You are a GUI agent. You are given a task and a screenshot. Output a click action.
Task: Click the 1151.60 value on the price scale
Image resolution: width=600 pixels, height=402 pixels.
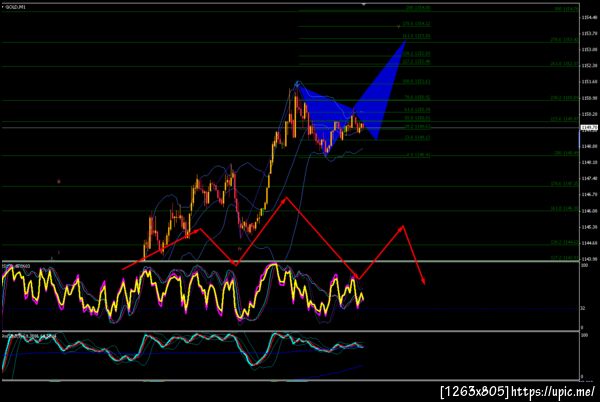[589, 82]
